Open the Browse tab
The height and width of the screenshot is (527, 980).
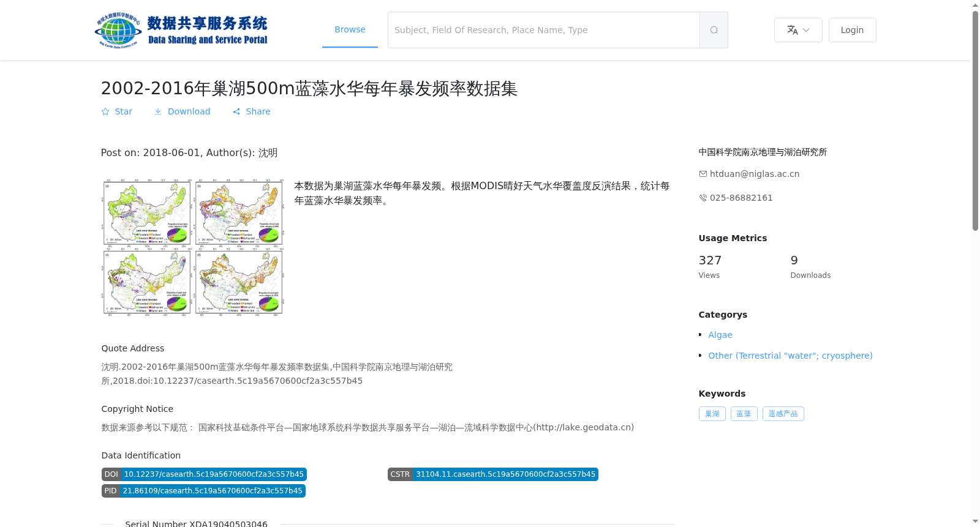[x=350, y=29]
